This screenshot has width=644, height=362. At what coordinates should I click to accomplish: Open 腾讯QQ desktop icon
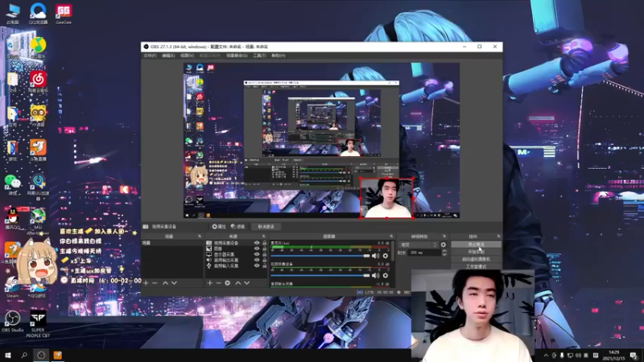[13, 219]
